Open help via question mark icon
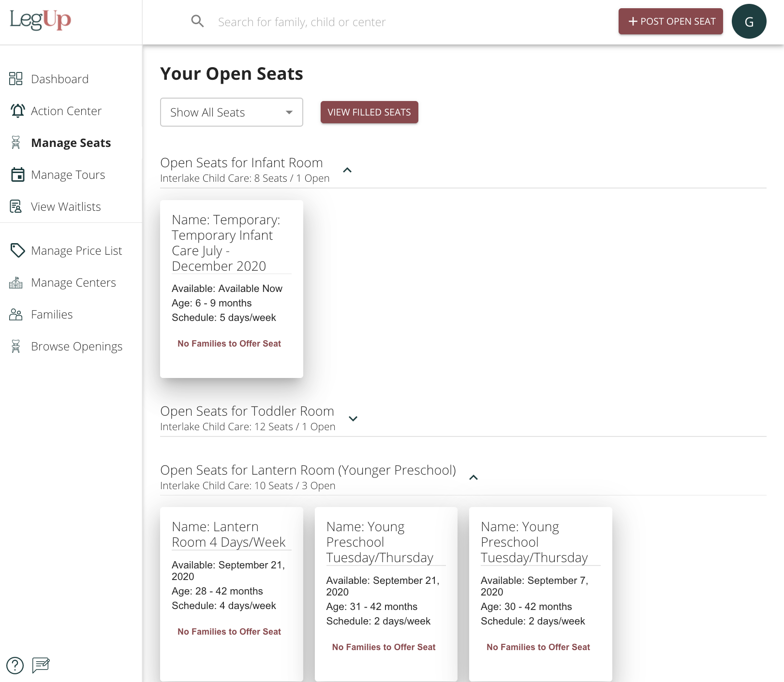Image resolution: width=784 pixels, height=682 pixels. coord(15,666)
